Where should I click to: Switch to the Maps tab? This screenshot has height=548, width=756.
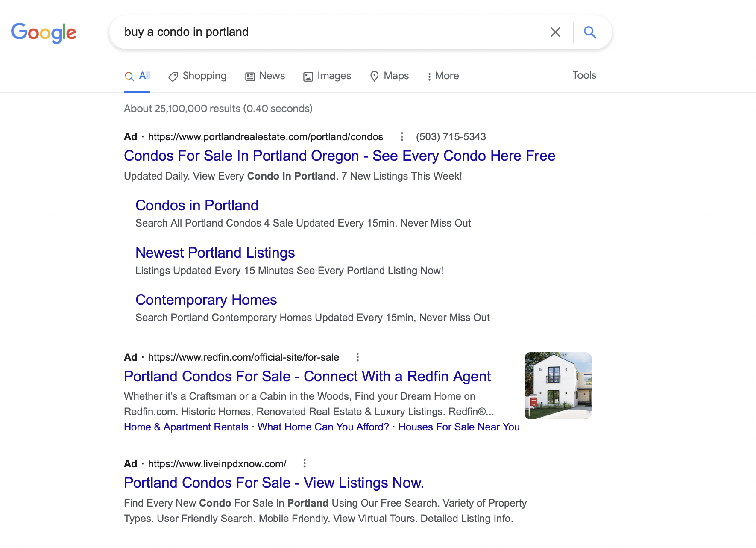click(389, 76)
